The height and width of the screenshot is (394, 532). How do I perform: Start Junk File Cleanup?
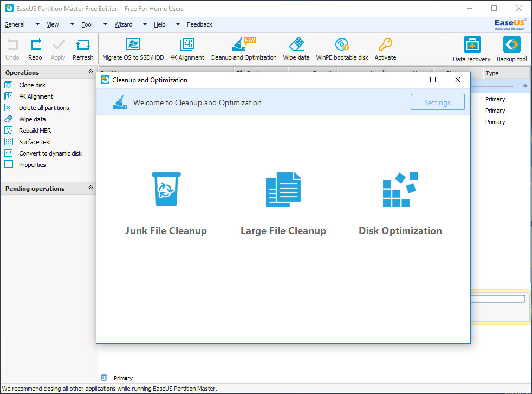click(x=166, y=204)
